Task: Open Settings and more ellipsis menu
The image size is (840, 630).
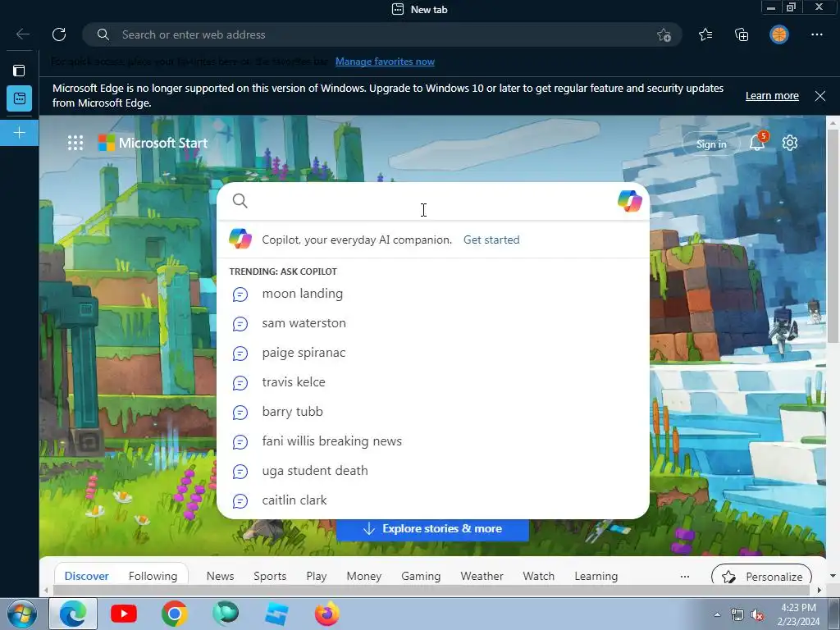Action: click(816, 34)
